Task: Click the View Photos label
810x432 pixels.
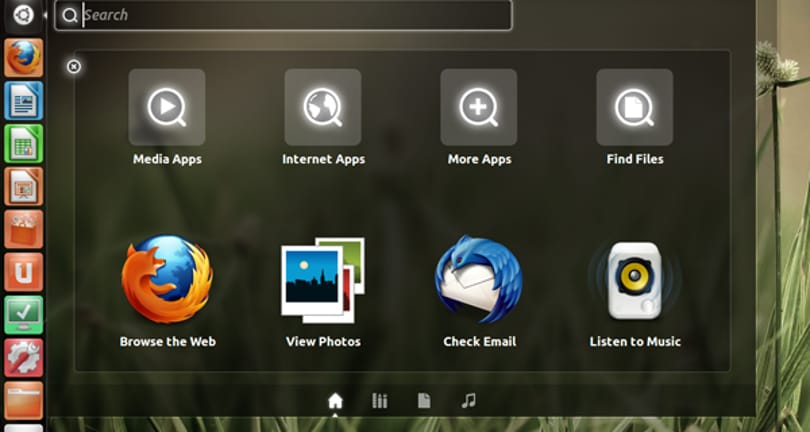Action: [323, 342]
